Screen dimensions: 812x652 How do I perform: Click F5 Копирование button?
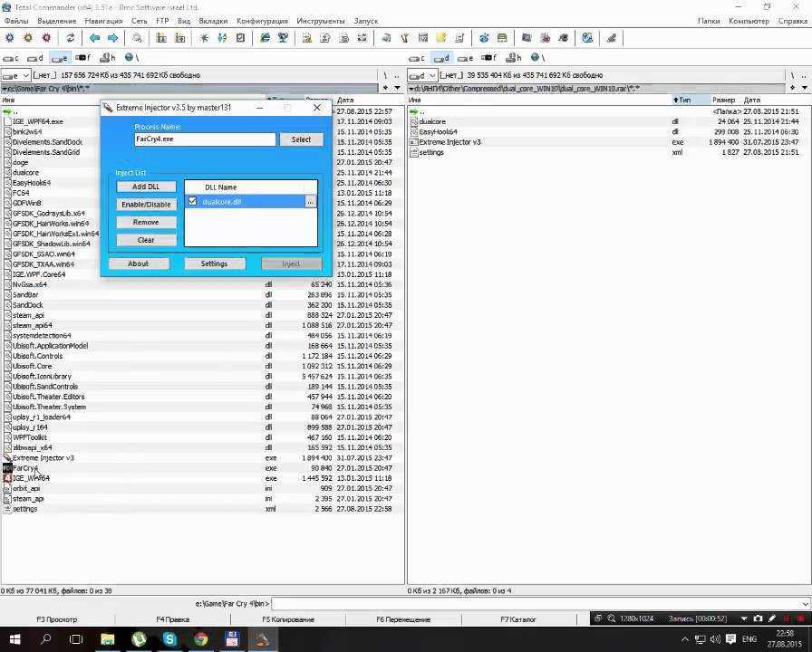(288, 619)
